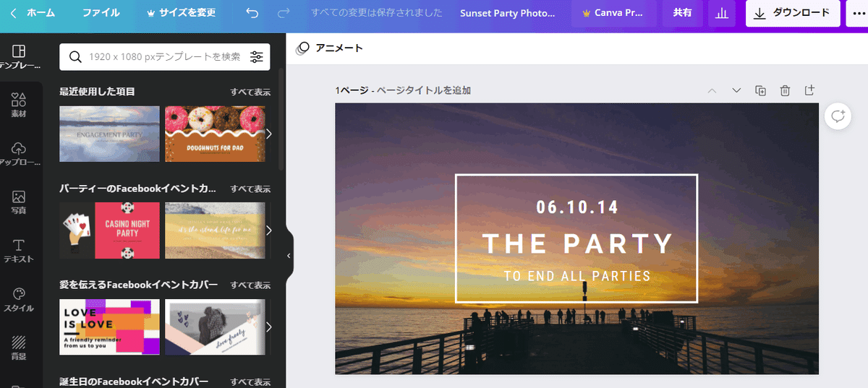This screenshot has width=868, height=388.
Task: Open the 背景 background sidebar tab
Action: point(20,348)
